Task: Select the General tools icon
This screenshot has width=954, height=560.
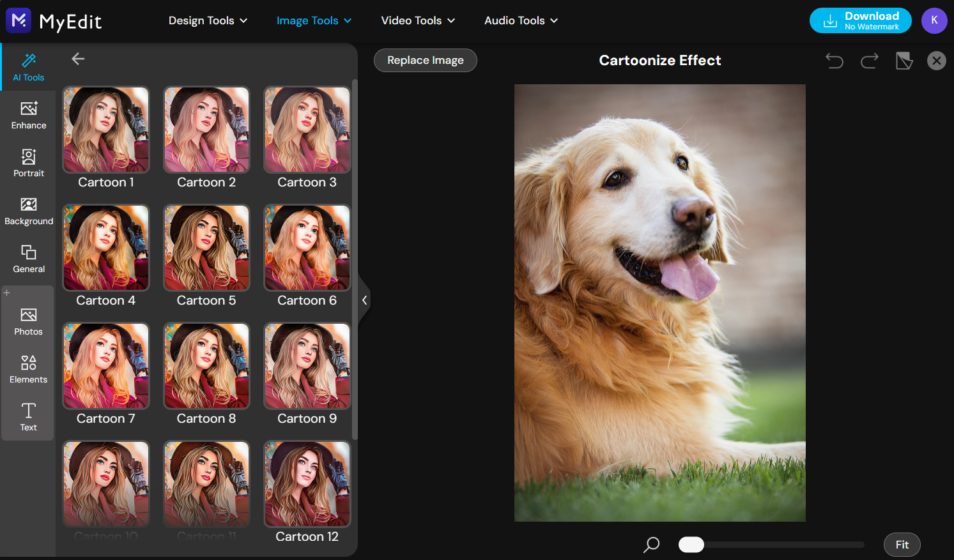Action: [x=28, y=258]
